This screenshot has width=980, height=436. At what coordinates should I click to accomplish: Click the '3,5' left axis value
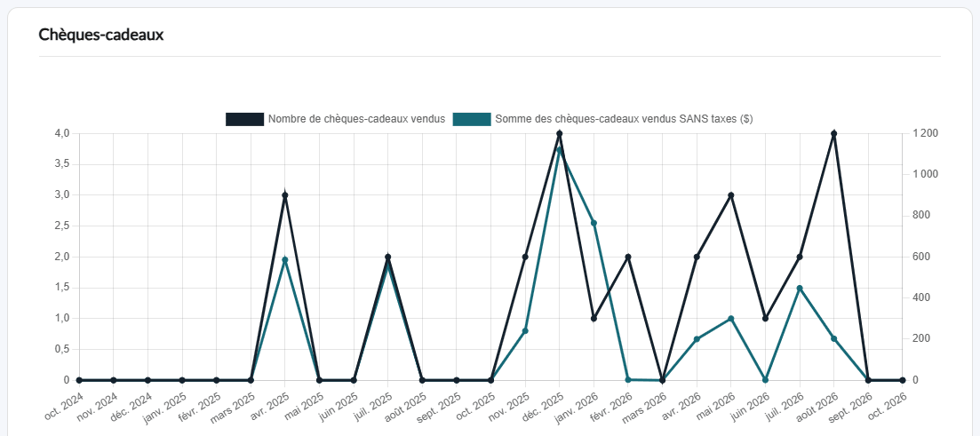coord(62,164)
